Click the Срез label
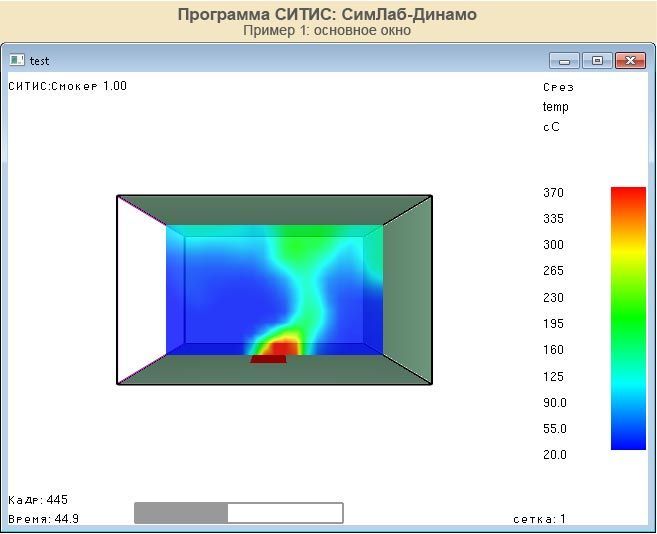 [558, 87]
